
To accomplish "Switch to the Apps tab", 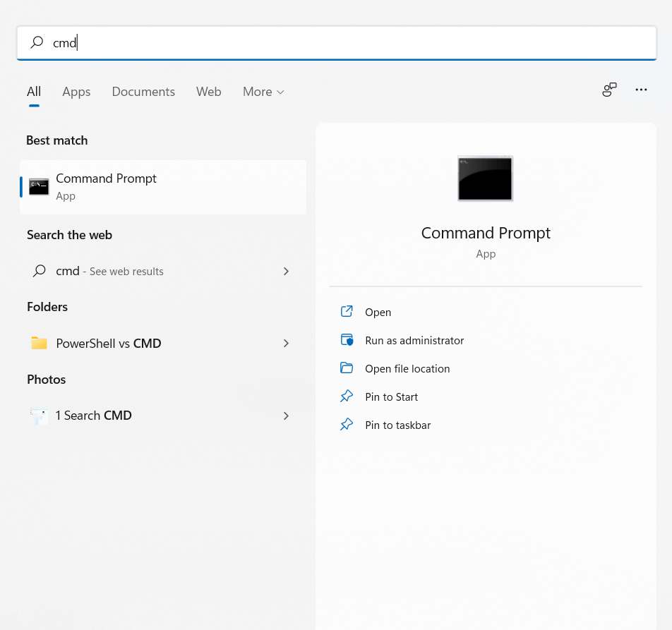I will 76,91.
